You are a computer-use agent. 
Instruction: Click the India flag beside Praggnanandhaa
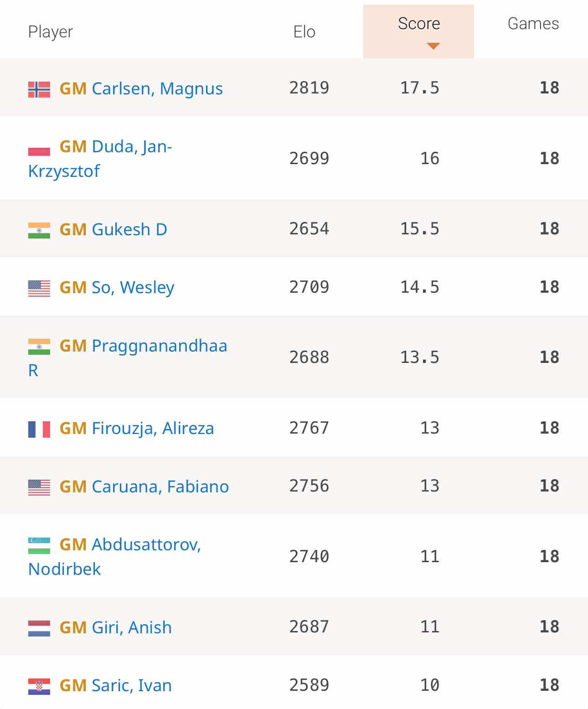point(39,347)
